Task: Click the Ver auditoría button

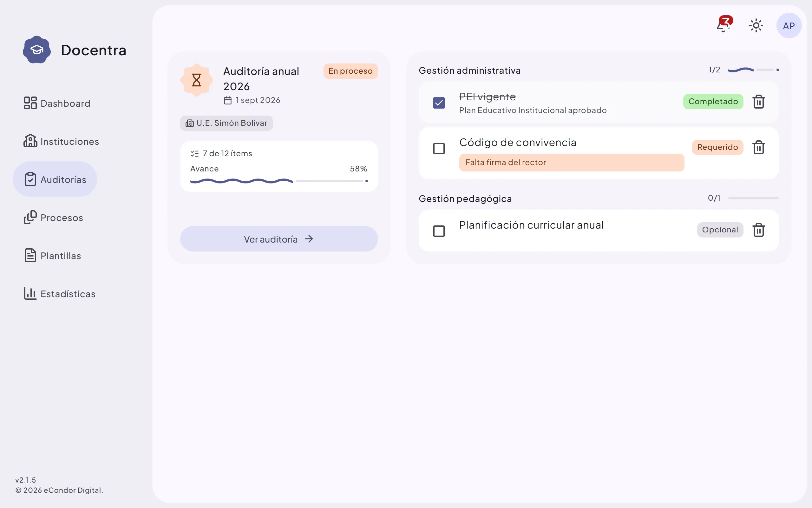Action: tap(279, 239)
